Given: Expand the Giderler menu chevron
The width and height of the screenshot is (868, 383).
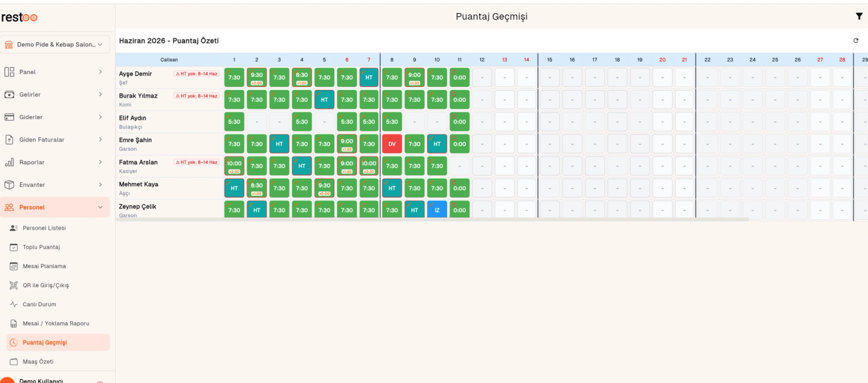Looking at the screenshot, I should [x=100, y=117].
